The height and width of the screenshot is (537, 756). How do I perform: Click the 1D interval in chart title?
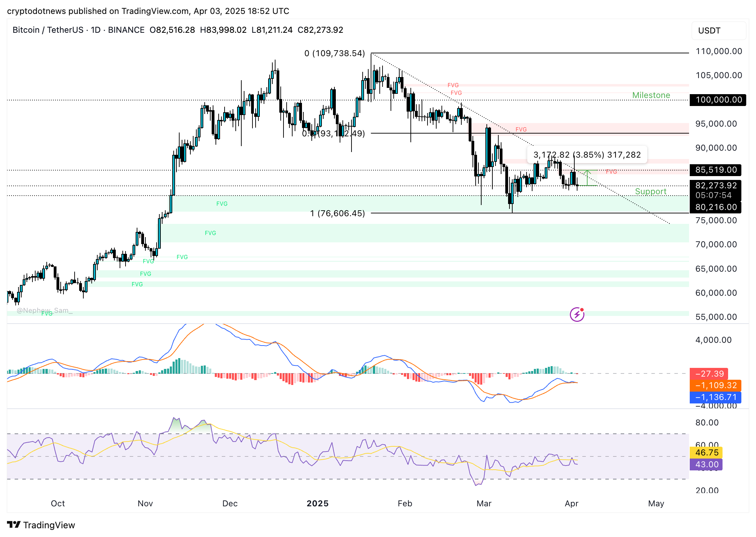pos(96,30)
